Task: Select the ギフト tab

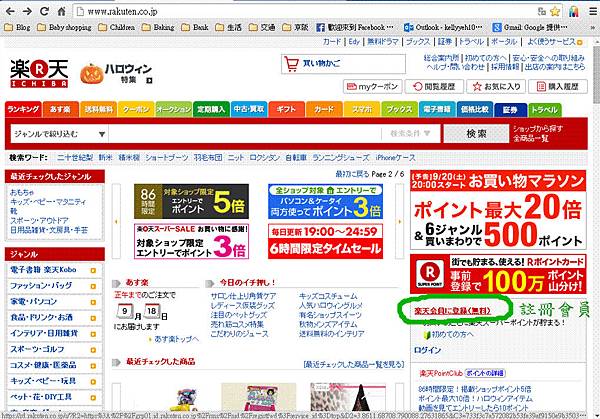Action: coord(286,109)
